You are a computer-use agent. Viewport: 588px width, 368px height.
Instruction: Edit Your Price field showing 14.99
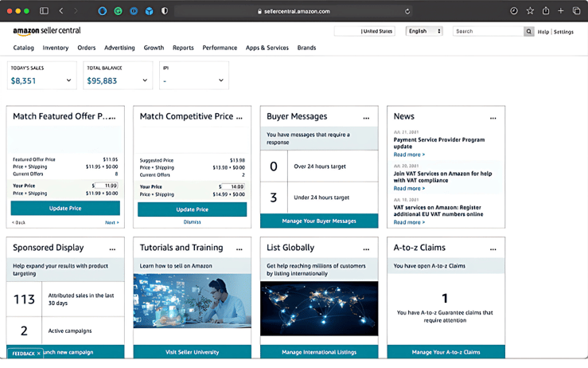pyautogui.click(x=233, y=186)
